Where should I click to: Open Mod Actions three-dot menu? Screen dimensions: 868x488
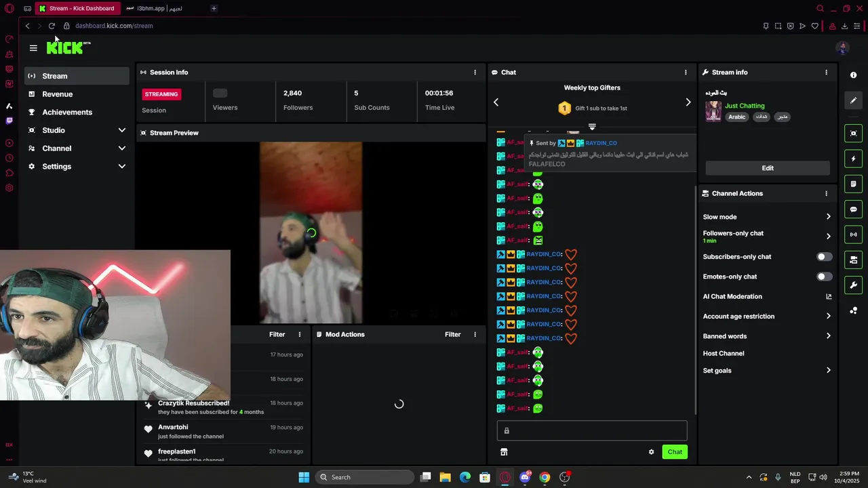tap(475, 335)
